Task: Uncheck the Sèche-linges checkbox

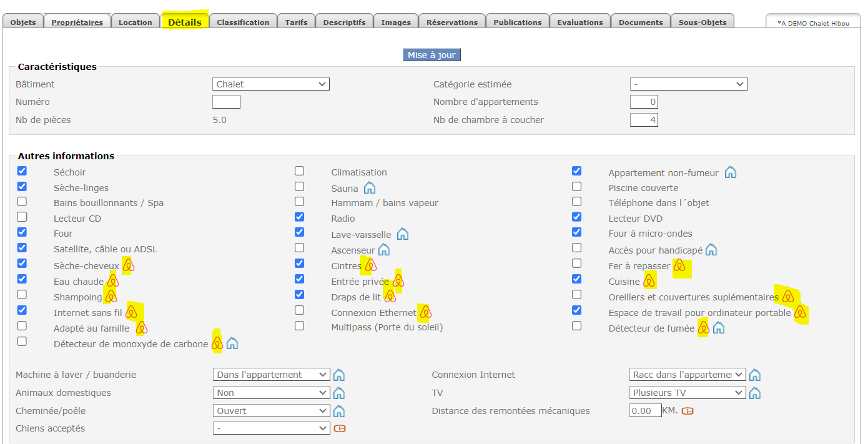Action: tap(22, 186)
